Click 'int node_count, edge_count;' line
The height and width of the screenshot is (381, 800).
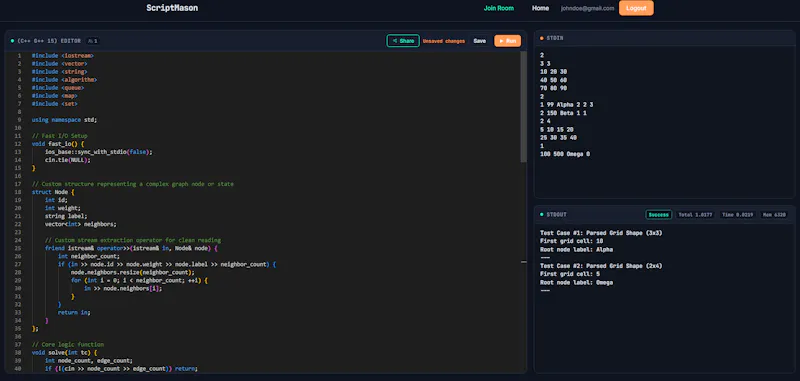tap(89, 360)
